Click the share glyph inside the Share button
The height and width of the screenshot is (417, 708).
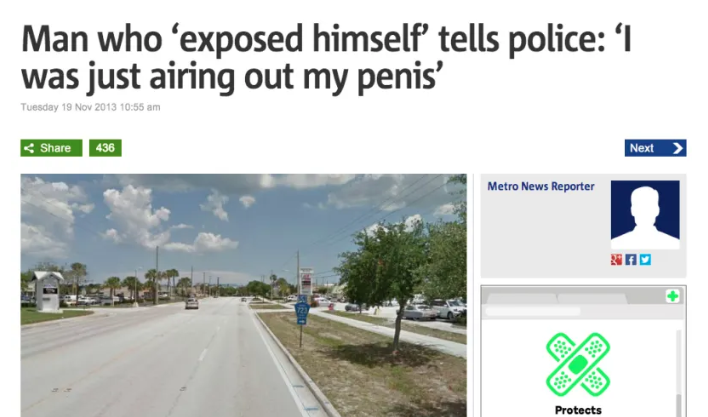(x=29, y=148)
